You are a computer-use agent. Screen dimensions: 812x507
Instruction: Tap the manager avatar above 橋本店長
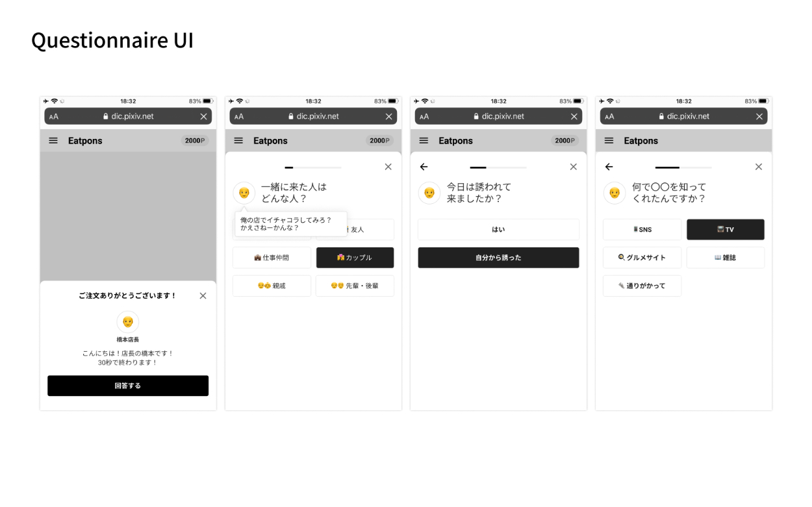coord(128,321)
